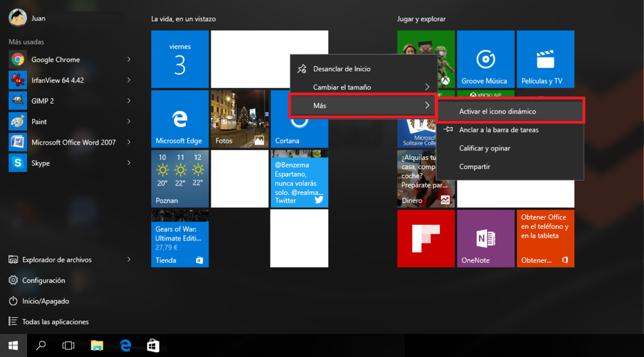Open the Fotos tile
This screenshot has height=357, width=644.
[240, 119]
